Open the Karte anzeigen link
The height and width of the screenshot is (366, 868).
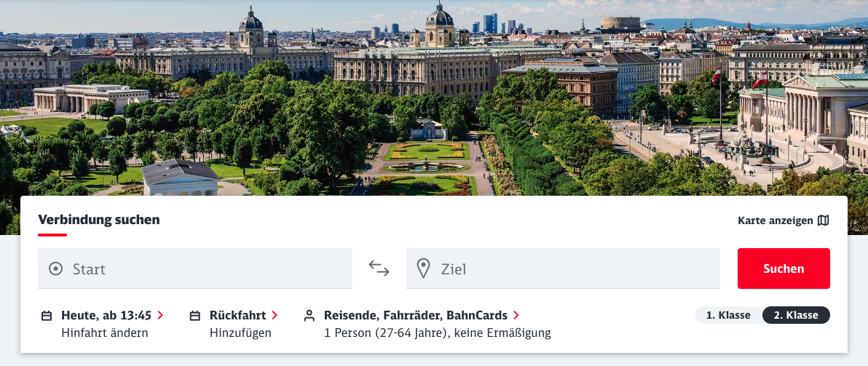[x=784, y=220]
